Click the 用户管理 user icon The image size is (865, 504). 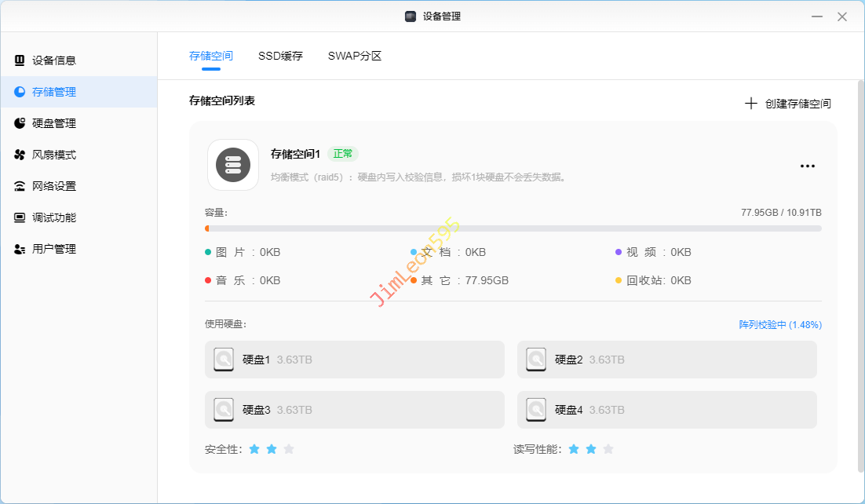tap(20, 249)
